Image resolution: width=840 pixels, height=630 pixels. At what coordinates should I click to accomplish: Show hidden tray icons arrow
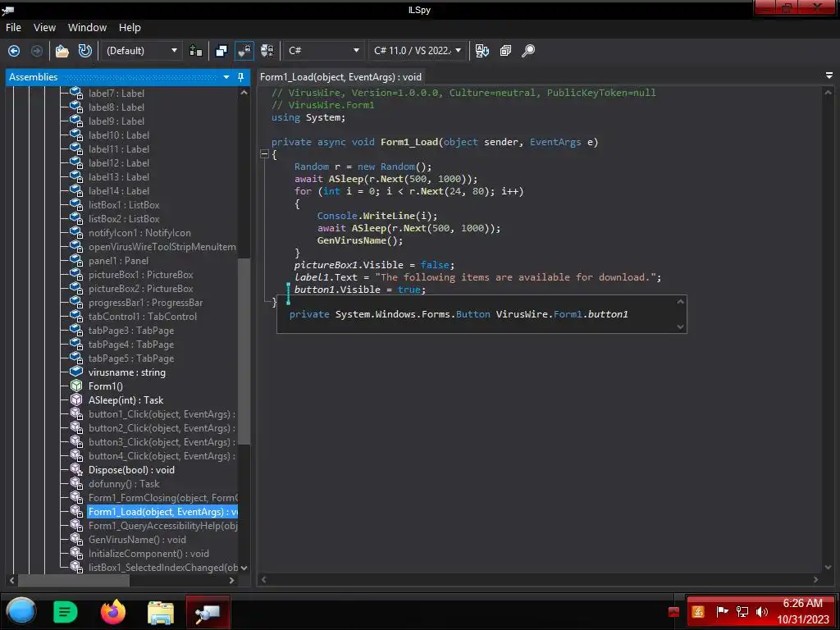673,612
